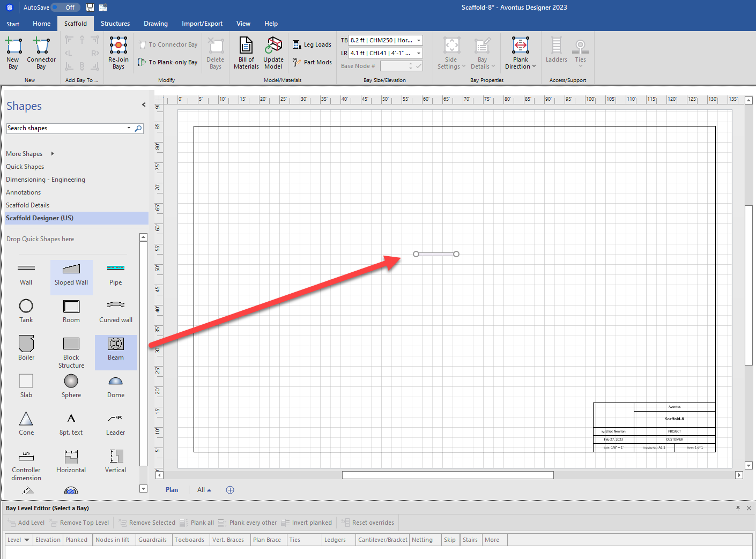Expand the TB bay size combo box
The image size is (756, 559).
(419, 40)
